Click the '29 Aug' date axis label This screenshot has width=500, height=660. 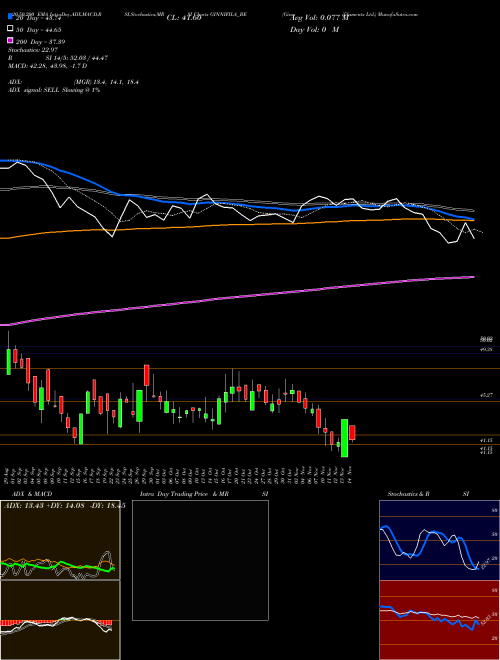pos(7,474)
